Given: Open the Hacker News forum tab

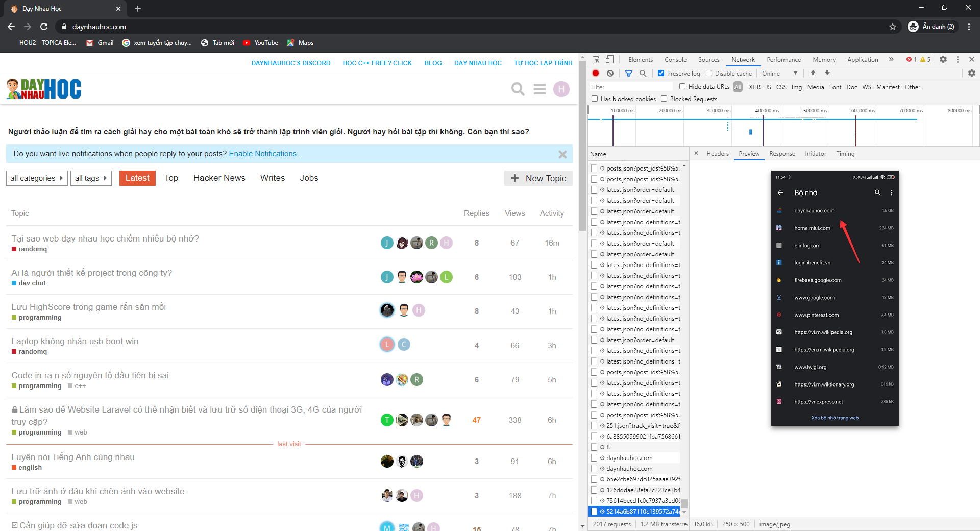Looking at the screenshot, I should click(x=219, y=178).
